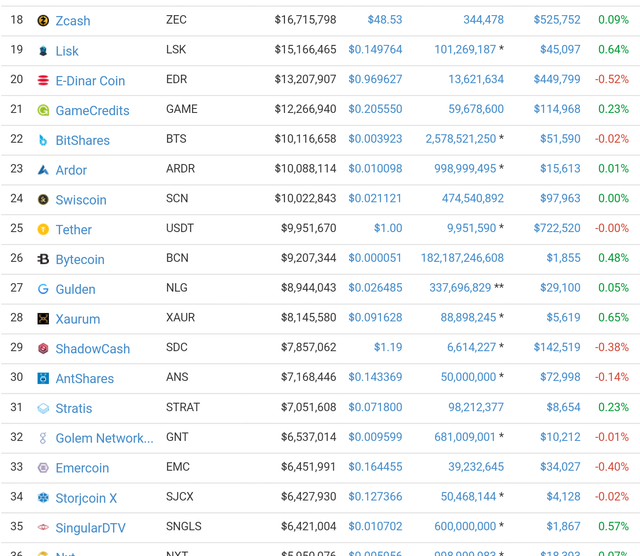Open the Emercoin name link
The width and height of the screenshot is (640, 556).
(x=82, y=468)
